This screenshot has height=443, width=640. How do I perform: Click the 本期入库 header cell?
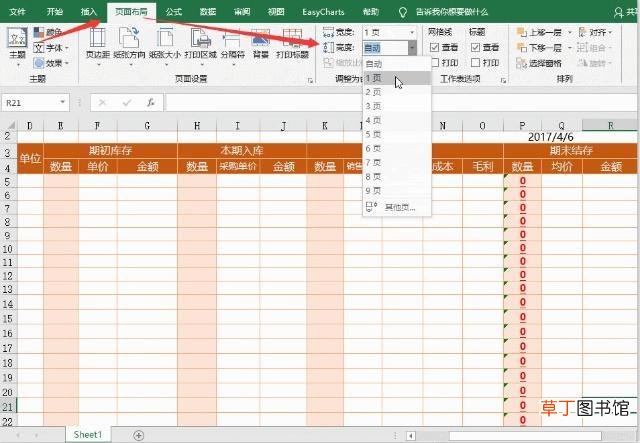[242, 151]
